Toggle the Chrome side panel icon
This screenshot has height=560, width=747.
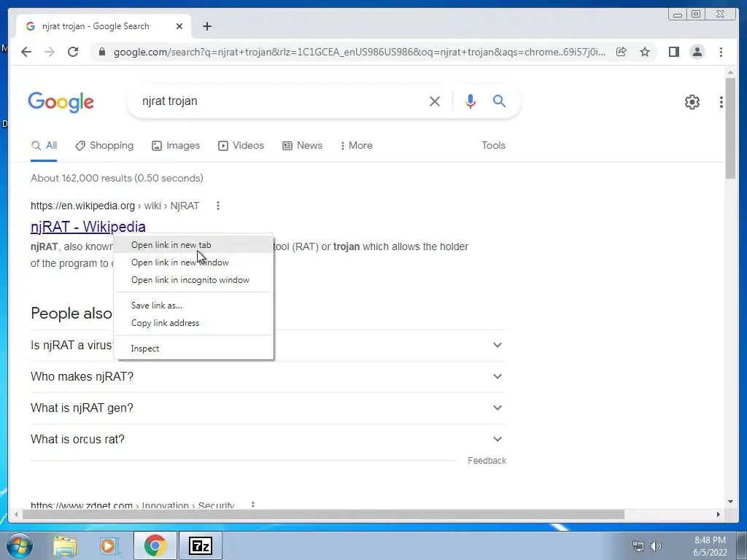673,52
